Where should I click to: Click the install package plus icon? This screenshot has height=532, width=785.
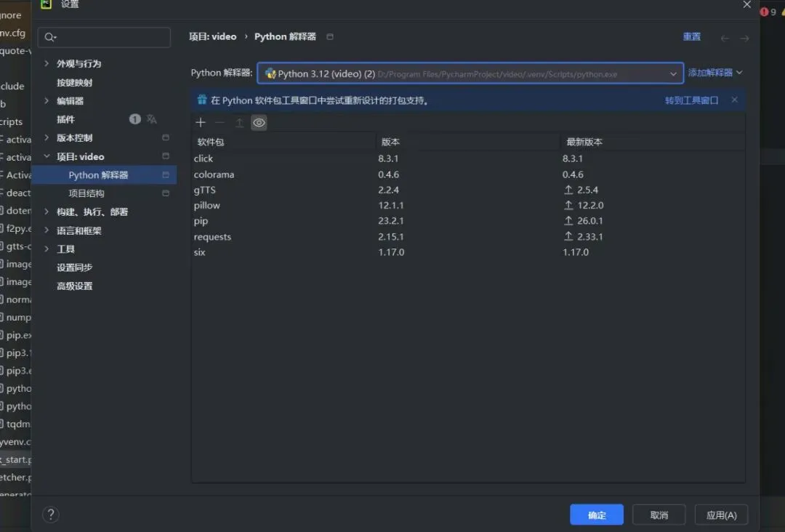[x=201, y=122]
